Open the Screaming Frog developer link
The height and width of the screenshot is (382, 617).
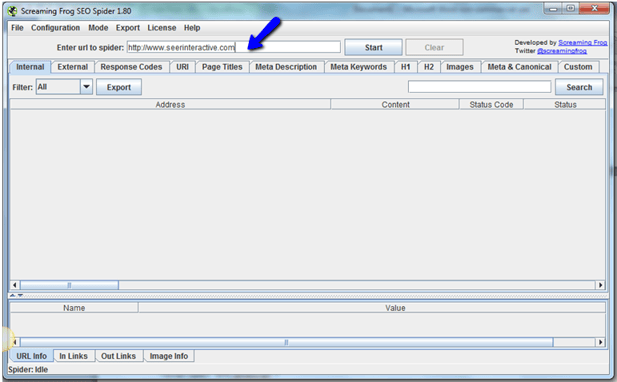pyautogui.click(x=582, y=42)
